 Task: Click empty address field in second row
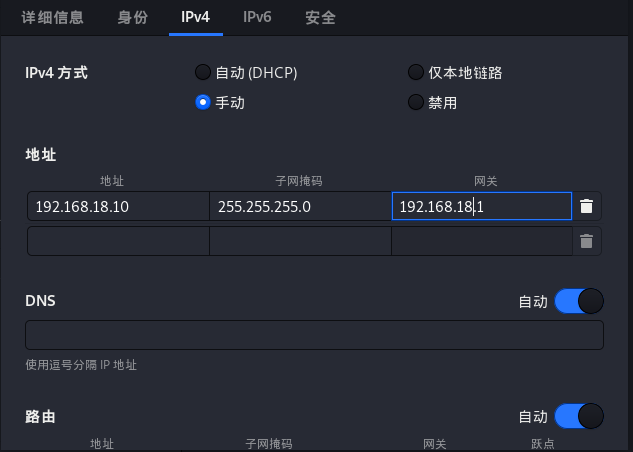click(x=118, y=241)
